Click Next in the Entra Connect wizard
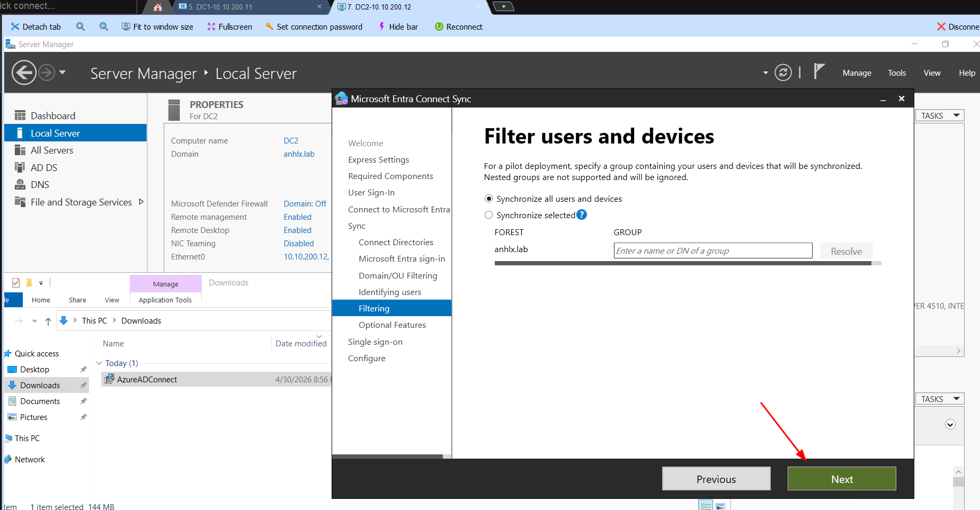Viewport: 980px width, 510px height. click(x=842, y=479)
